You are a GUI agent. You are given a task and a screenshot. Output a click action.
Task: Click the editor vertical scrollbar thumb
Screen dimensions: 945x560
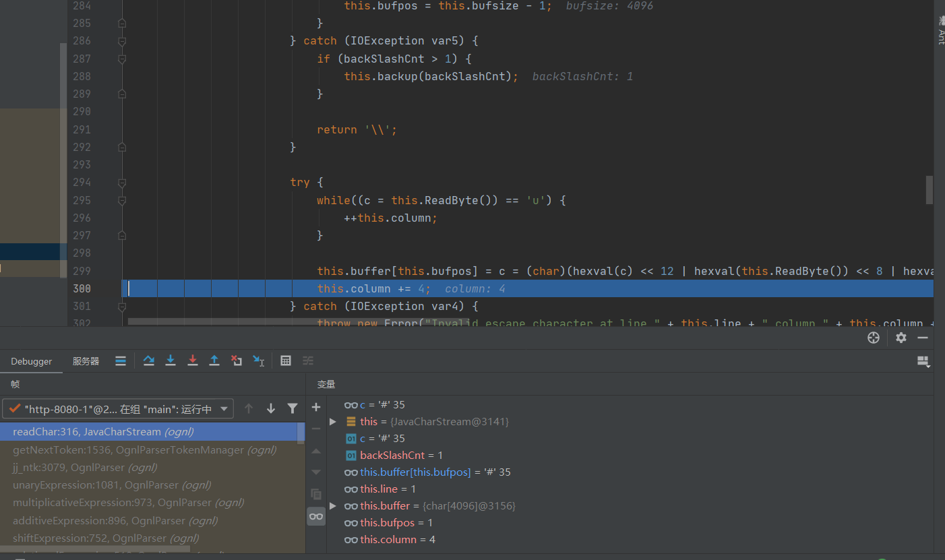click(929, 189)
